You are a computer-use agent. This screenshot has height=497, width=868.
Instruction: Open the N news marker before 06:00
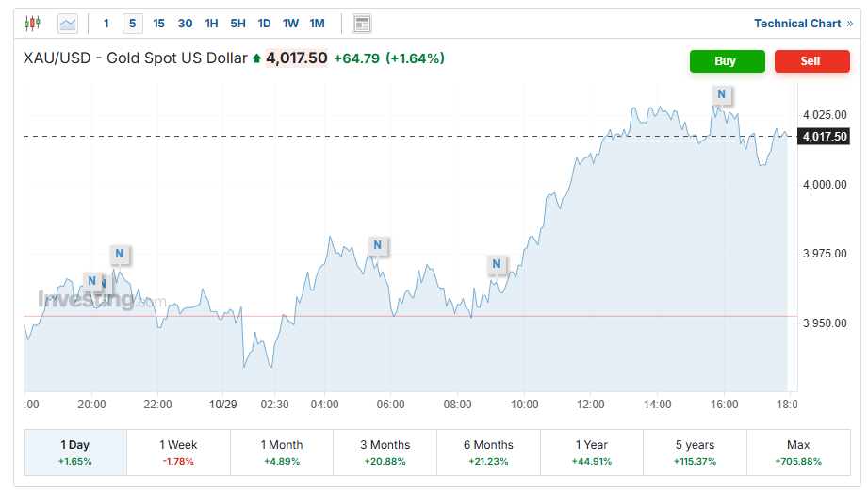pos(377,246)
